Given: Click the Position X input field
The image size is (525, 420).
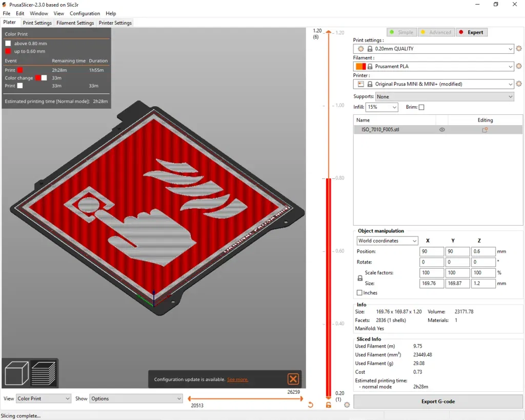Looking at the screenshot, I should pos(432,251).
